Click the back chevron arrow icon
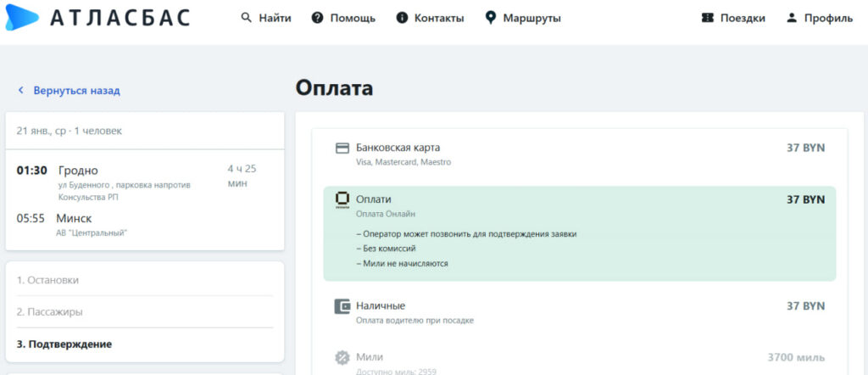 point(21,90)
